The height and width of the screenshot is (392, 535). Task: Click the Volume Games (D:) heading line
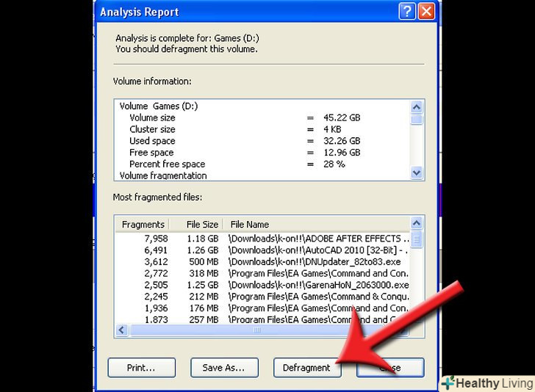[x=159, y=106]
